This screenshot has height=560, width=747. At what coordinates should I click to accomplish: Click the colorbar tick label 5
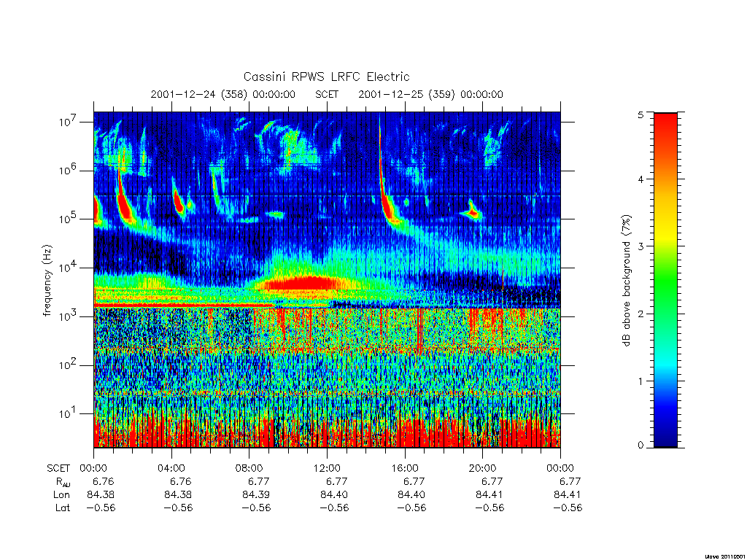click(x=640, y=114)
